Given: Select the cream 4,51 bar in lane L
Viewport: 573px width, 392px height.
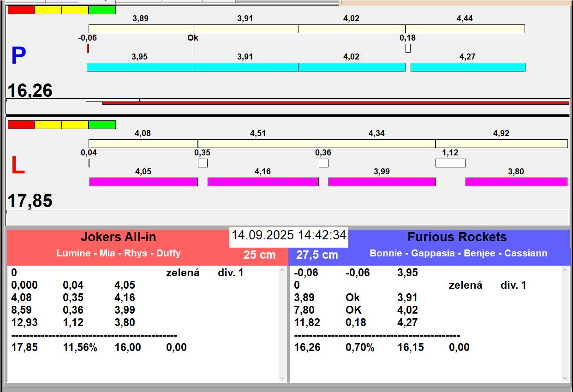Looking at the screenshot, I should pyautogui.click(x=258, y=143).
